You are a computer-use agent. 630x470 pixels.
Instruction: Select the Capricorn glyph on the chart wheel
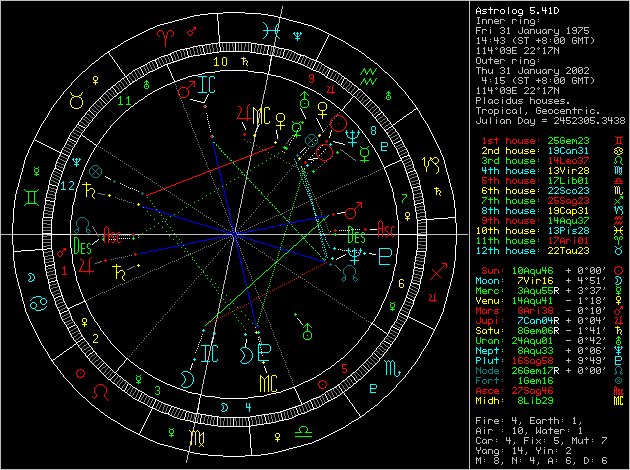pyautogui.click(x=431, y=161)
